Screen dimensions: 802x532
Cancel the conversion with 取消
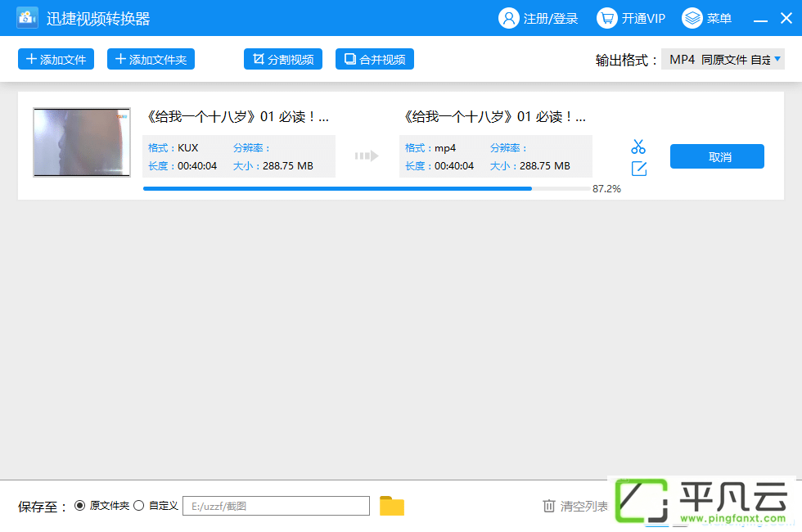[x=717, y=156]
